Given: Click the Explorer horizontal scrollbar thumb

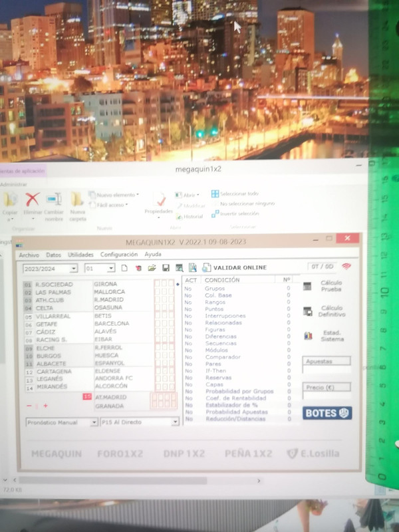Looking at the screenshot, I should tap(112, 480).
